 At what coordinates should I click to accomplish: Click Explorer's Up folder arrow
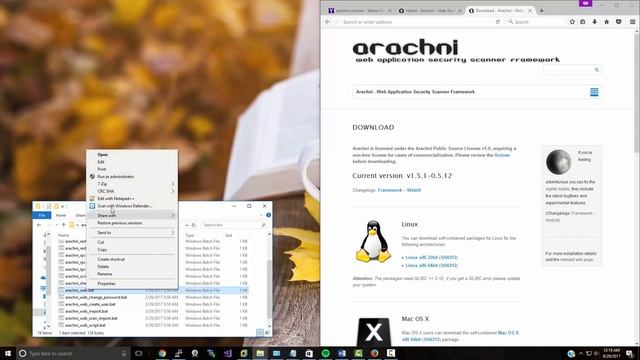(x=64, y=225)
